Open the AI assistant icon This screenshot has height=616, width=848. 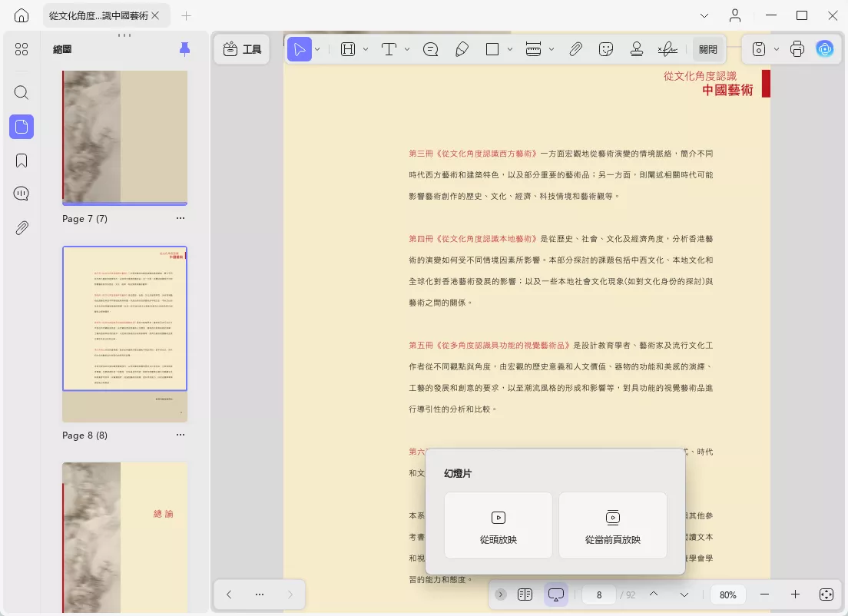(825, 50)
